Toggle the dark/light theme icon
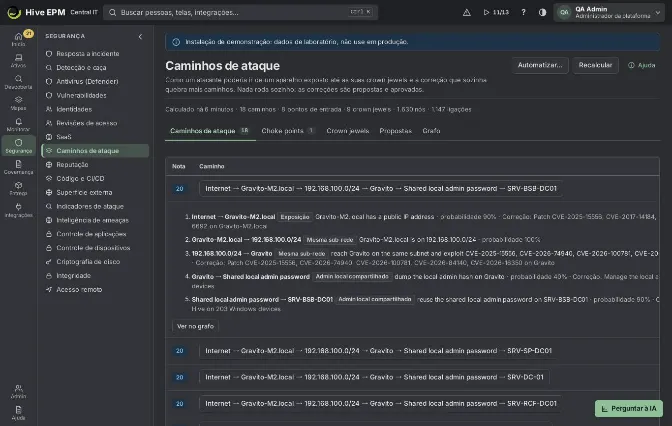 (x=542, y=12)
